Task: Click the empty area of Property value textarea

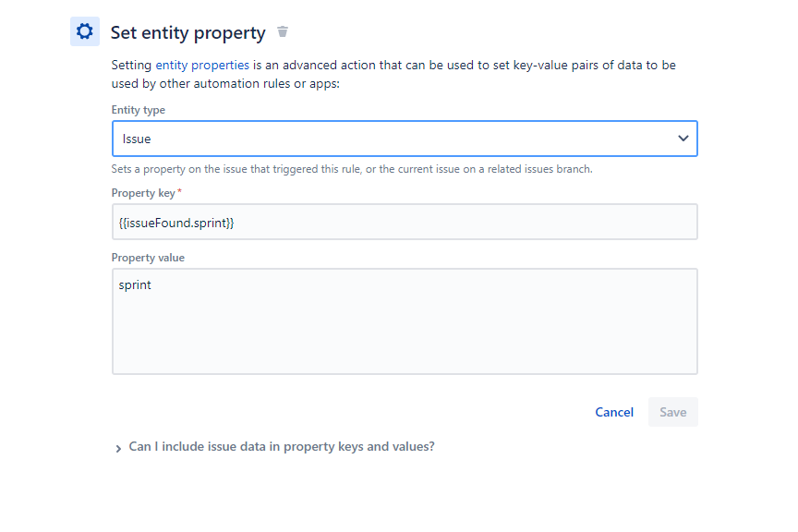Action: [405, 336]
